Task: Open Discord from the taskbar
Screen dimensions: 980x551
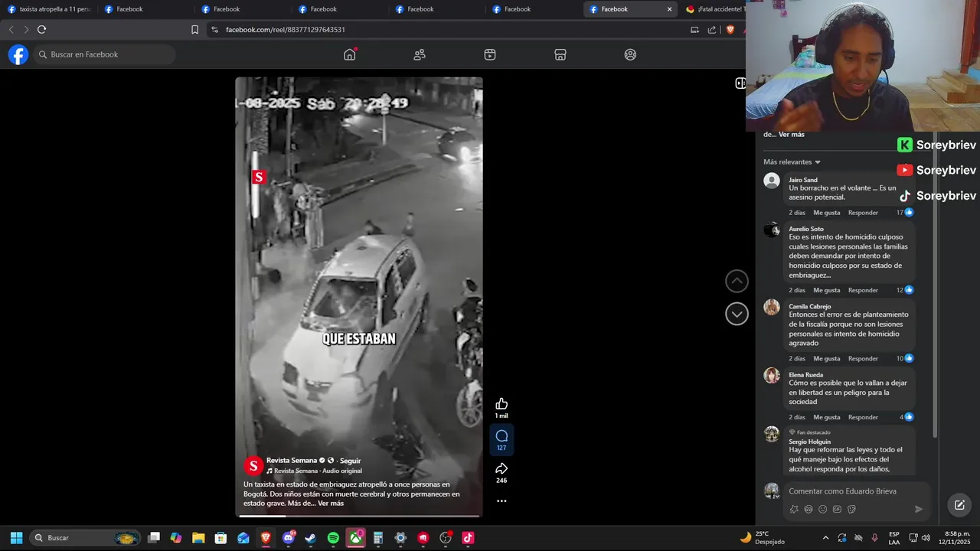Action: point(289,538)
